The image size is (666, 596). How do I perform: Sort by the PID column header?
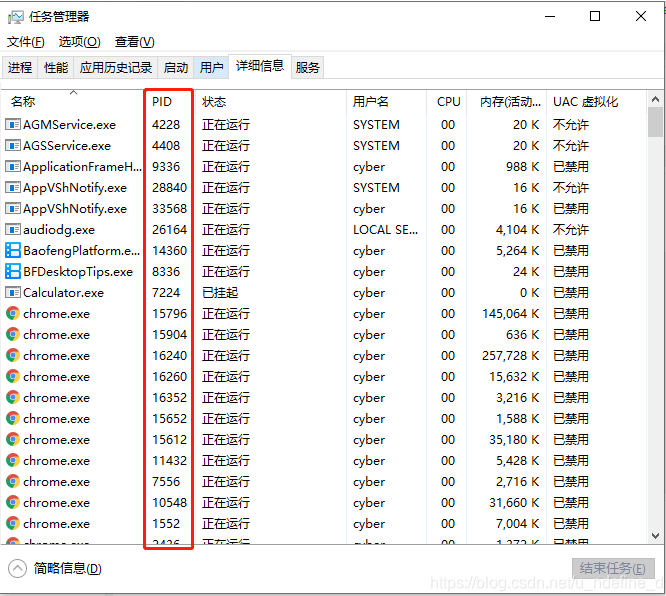169,102
